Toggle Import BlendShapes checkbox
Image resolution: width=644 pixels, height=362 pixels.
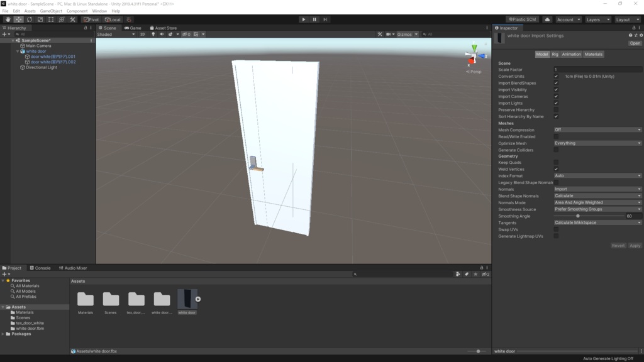pyautogui.click(x=556, y=83)
